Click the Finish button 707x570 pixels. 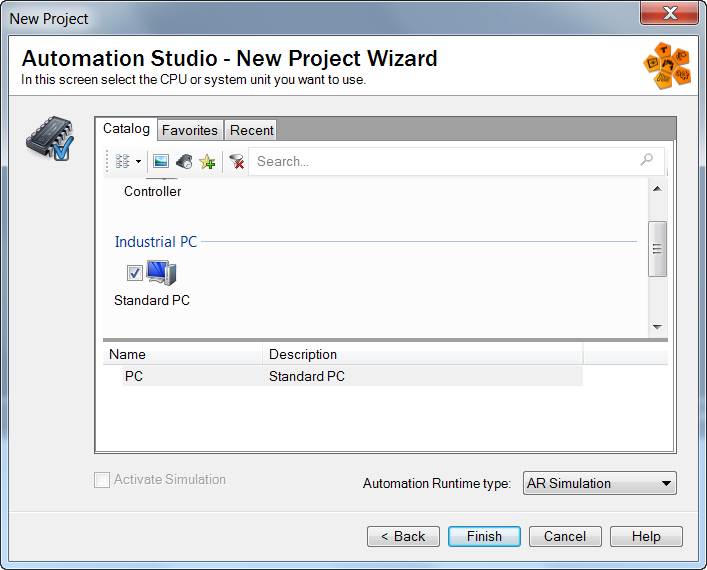click(484, 537)
